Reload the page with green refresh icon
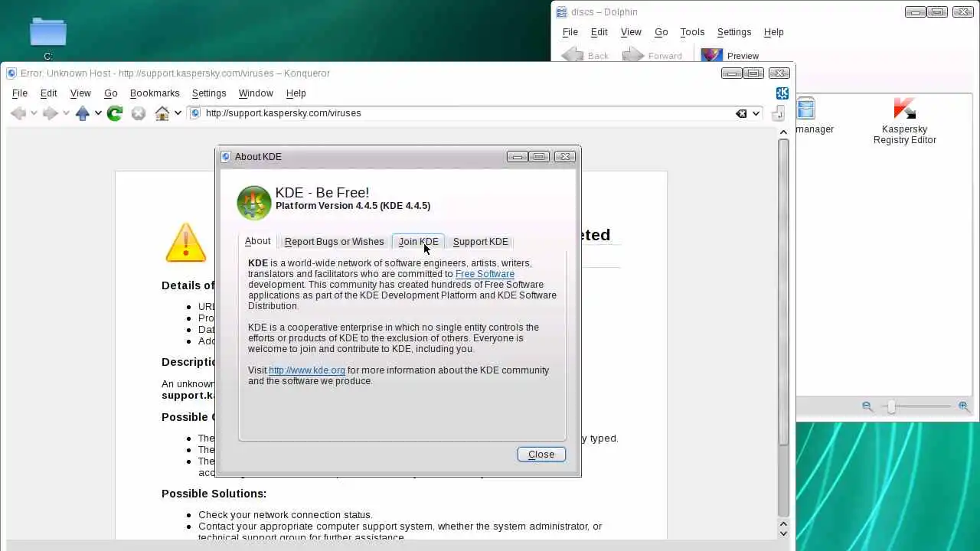 115,113
